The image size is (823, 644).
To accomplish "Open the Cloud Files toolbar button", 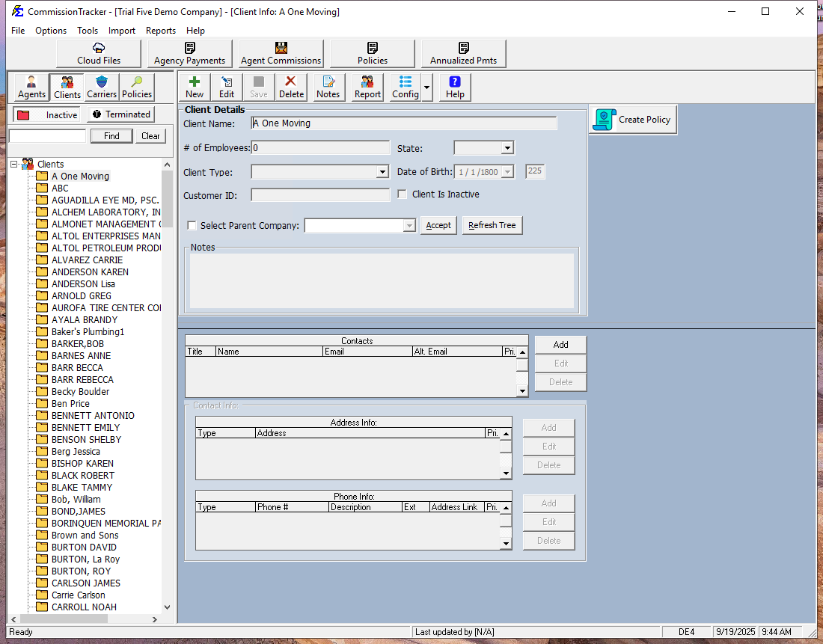I will pyautogui.click(x=99, y=54).
